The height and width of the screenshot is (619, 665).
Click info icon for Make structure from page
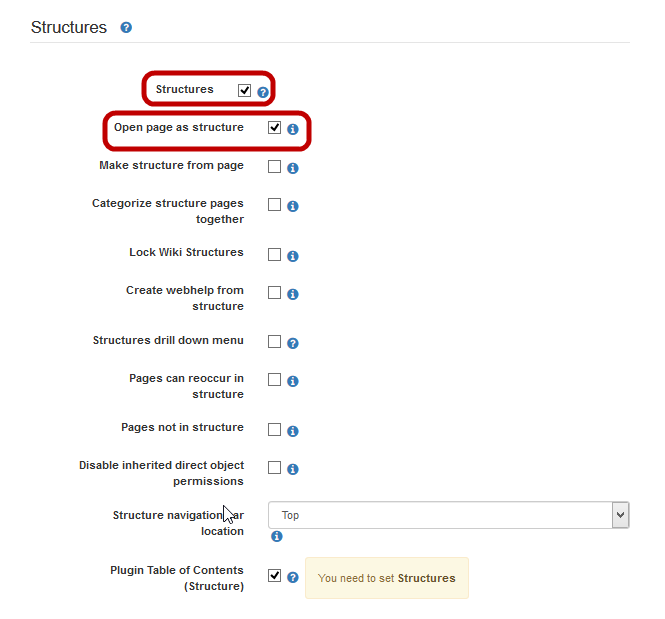point(293,168)
